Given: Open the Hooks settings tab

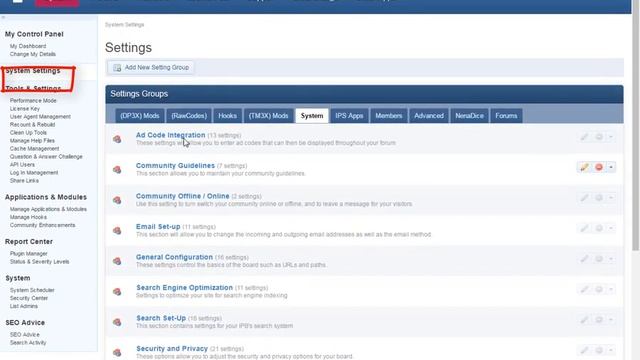Looking at the screenshot, I should click(227, 116).
